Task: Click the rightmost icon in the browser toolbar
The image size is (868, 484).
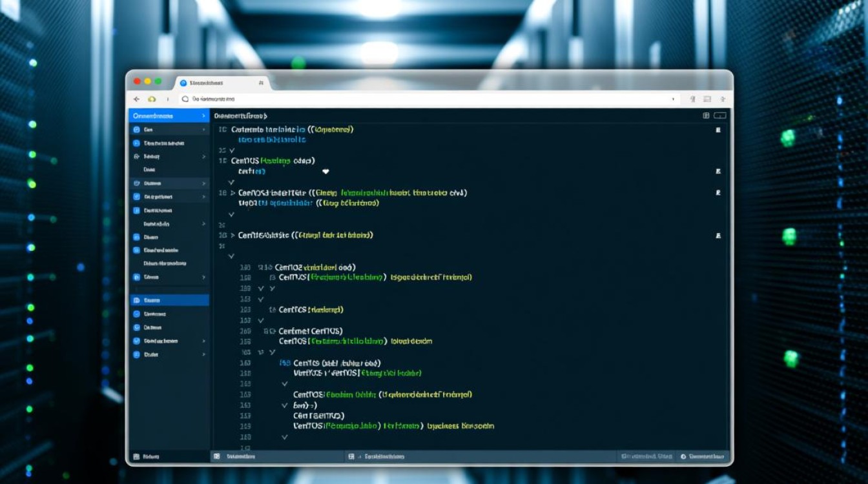Action: point(723,99)
